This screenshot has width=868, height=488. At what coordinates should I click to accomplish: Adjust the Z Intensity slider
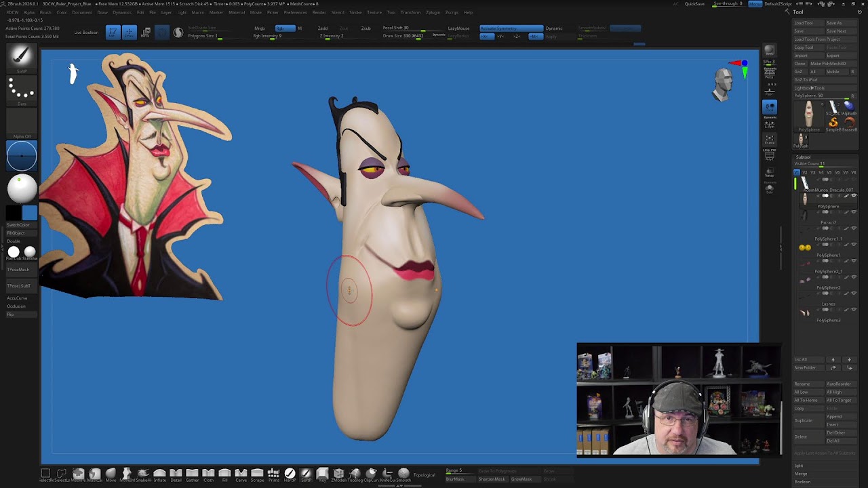[348, 36]
